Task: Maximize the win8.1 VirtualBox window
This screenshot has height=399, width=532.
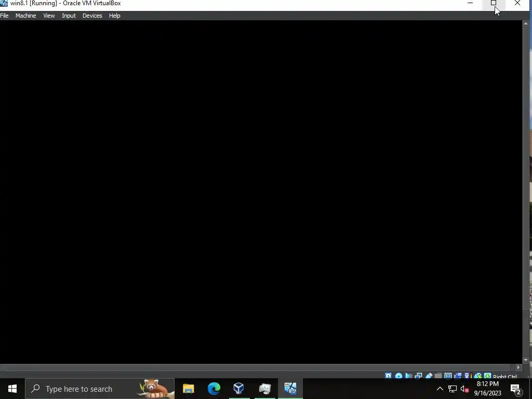Action: click(494, 3)
